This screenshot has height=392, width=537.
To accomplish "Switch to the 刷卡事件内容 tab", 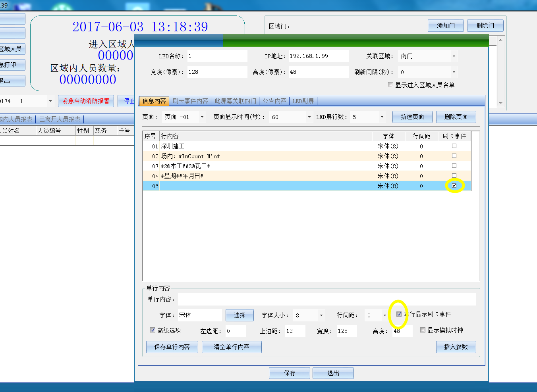I will pos(190,101).
